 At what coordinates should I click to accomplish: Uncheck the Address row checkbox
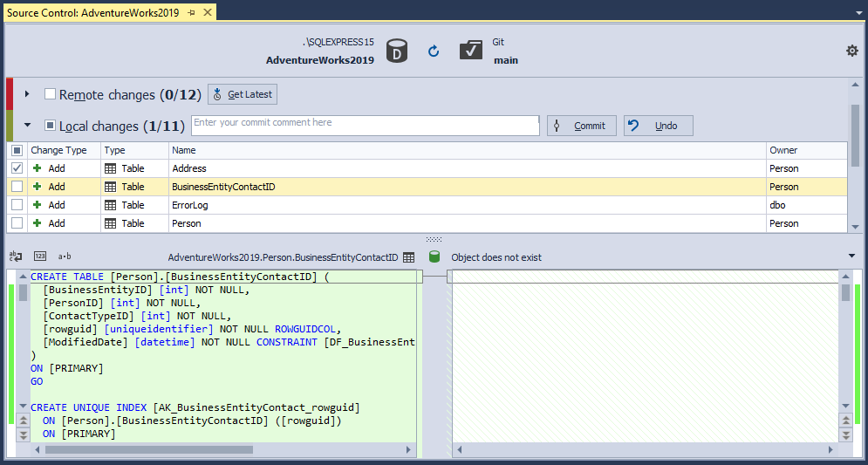17,168
